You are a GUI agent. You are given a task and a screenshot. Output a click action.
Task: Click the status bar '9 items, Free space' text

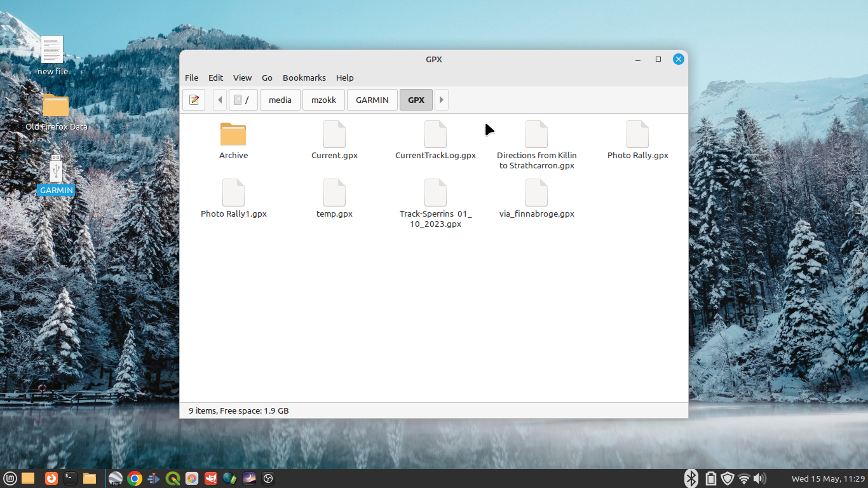tap(239, 410)
